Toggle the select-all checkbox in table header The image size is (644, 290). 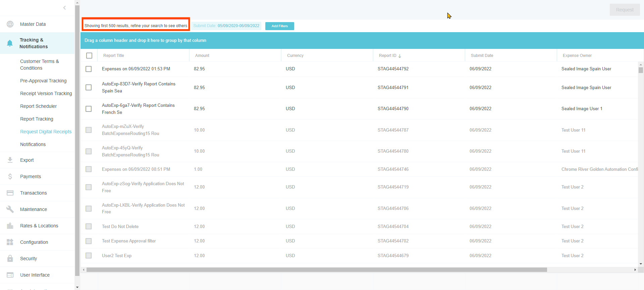pyautogui.click(x=89, y=56)
